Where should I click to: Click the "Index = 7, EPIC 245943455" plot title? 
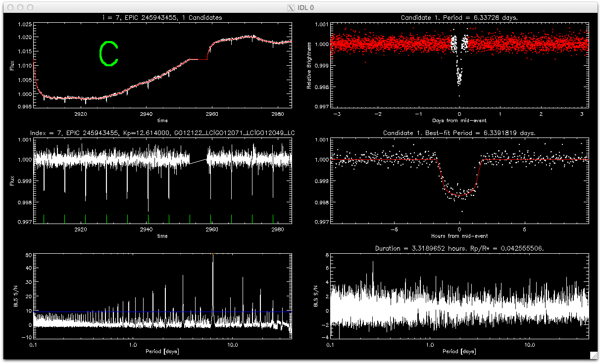(x=162, y=133)
